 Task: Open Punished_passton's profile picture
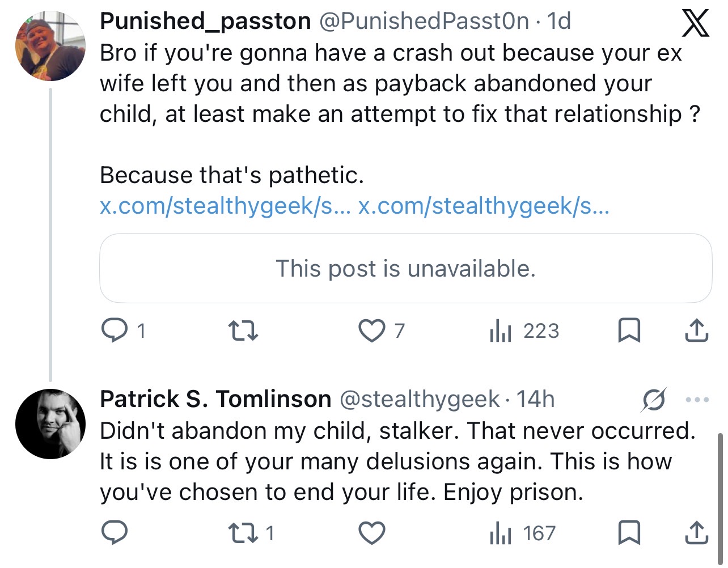pos(50,46)
